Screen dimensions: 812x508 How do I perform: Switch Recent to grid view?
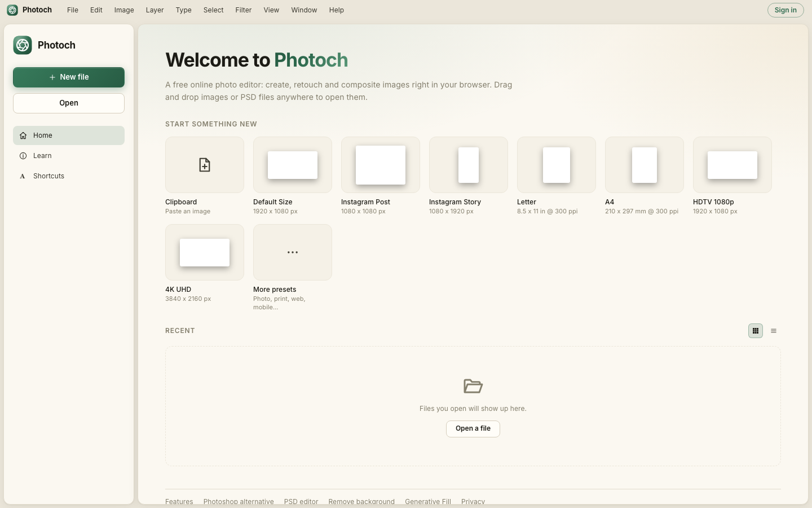756,331
